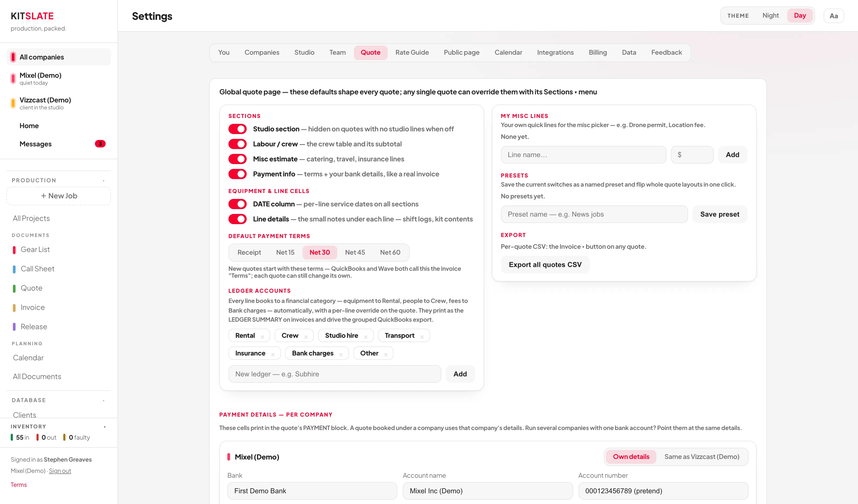The image size is (858, 504).
Task: Open Gear List documents
Action: point(58,250)
